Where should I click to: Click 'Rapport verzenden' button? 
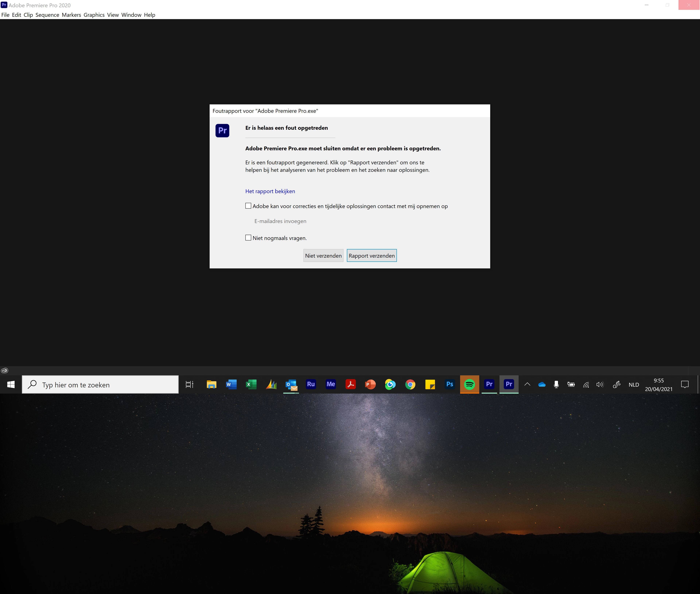(x=372, y=256)
